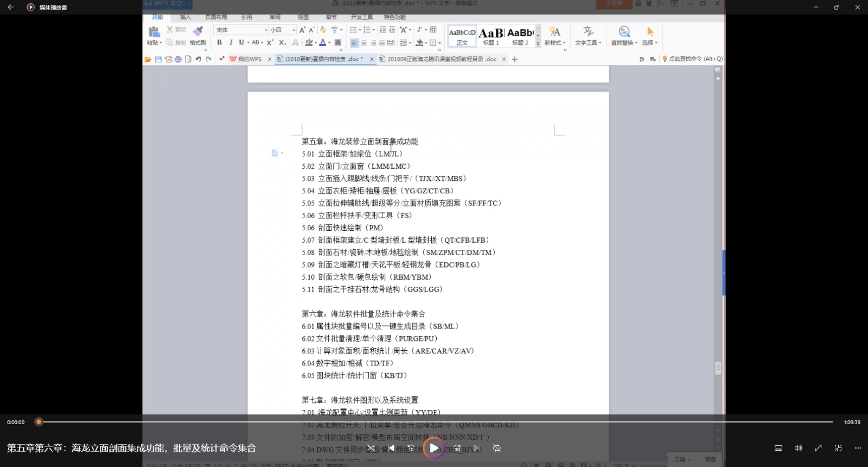This screenshot has height=467, width=868.
Task: Open the volume control
Action: coord(798,448)
